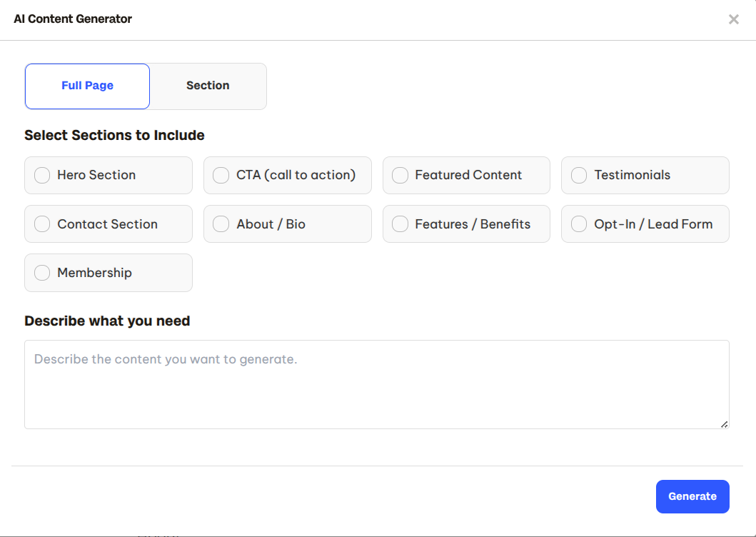Choose the Membership radio circle
This screenshot has height=537, width=756.
click(x=42, y=273)
